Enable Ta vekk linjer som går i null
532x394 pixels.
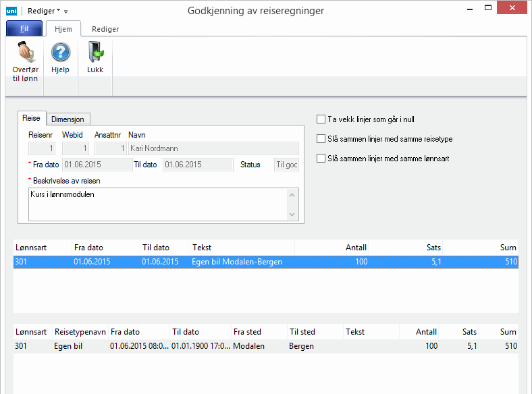coord(321,119)
